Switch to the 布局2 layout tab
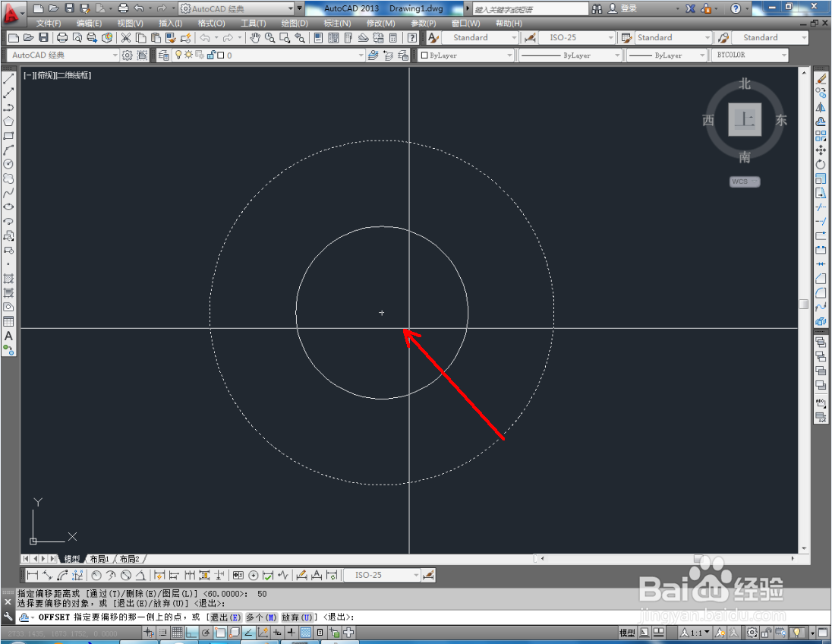The width and height of the screenshot is (832, 644). [130, 559]
